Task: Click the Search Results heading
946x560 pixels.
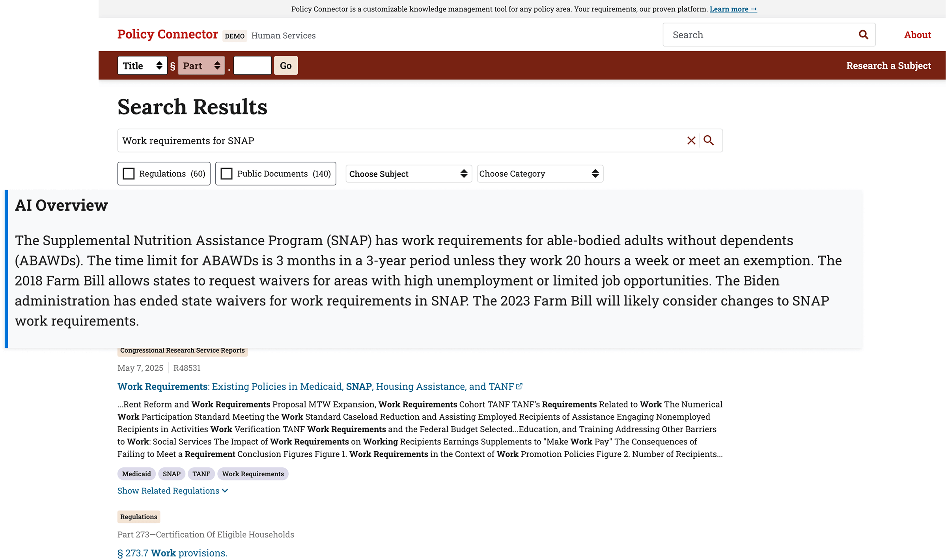Action: 192,106
